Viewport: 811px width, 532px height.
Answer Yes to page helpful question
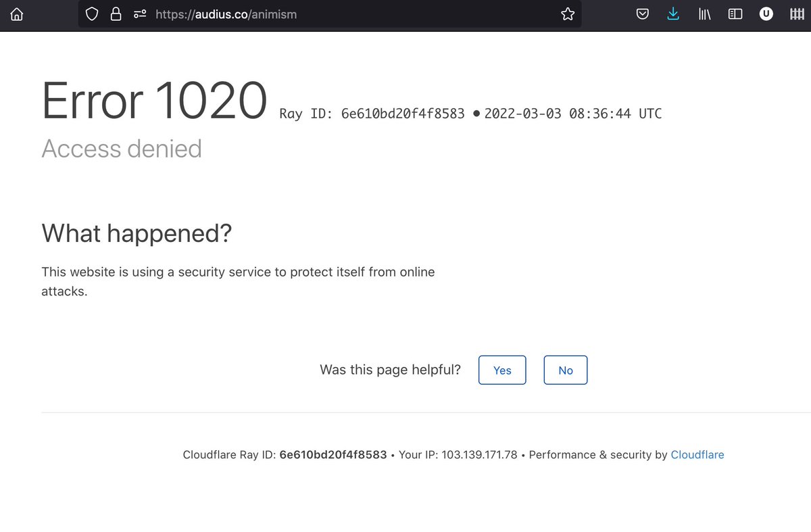(x=502, y=370)
